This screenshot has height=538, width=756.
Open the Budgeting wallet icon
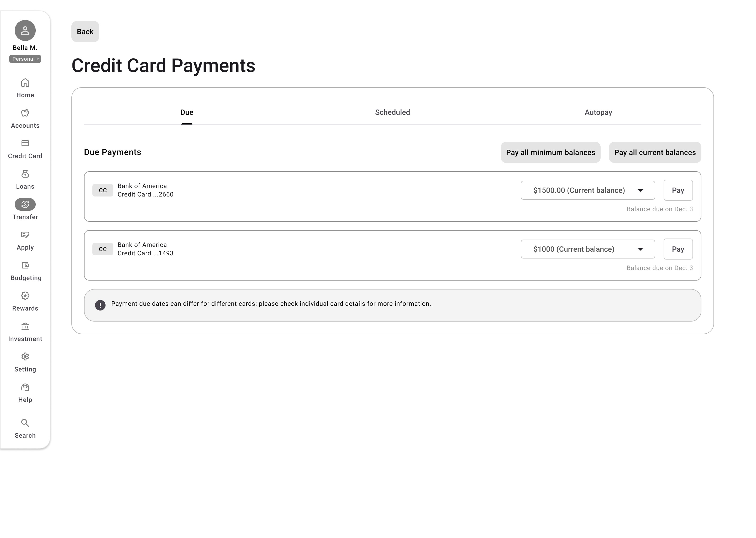click(25, 265)
